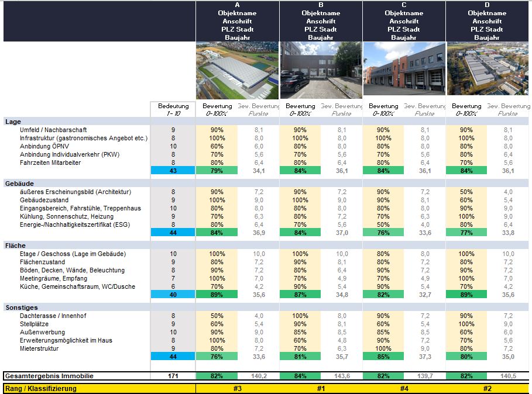Click the warehouse aerial photo for property A
This screenshot has height=394, width=532.
point(237,70)
